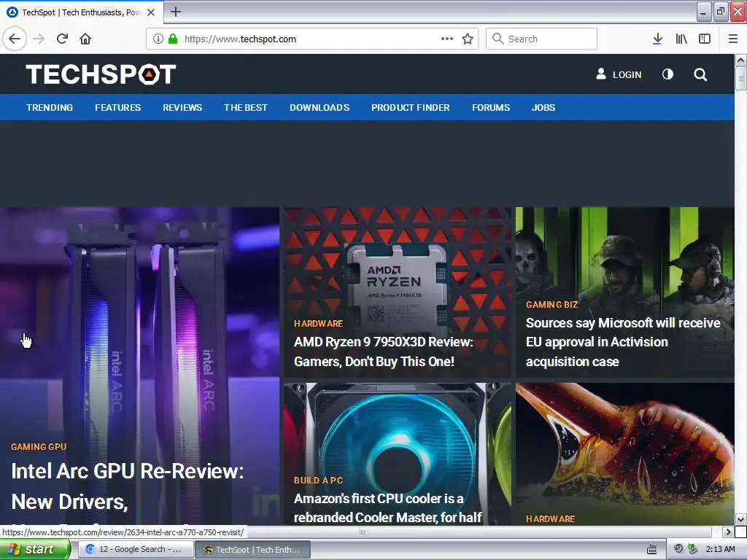The image size is (747, 560).
Task: Open the AMD Ryzen 9 7950X3D Review article
Action: click(384, 351)
